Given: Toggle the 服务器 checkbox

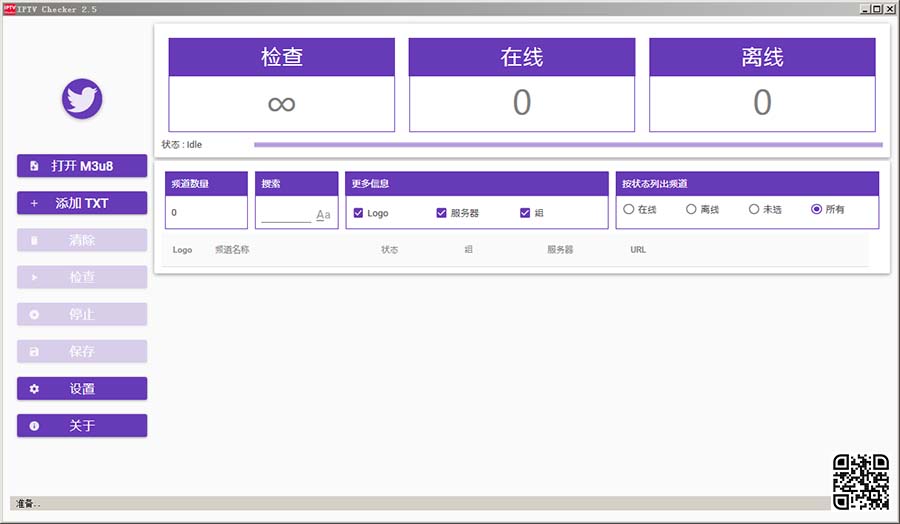Looking at the screenshot, I should (x=442, y=213).
